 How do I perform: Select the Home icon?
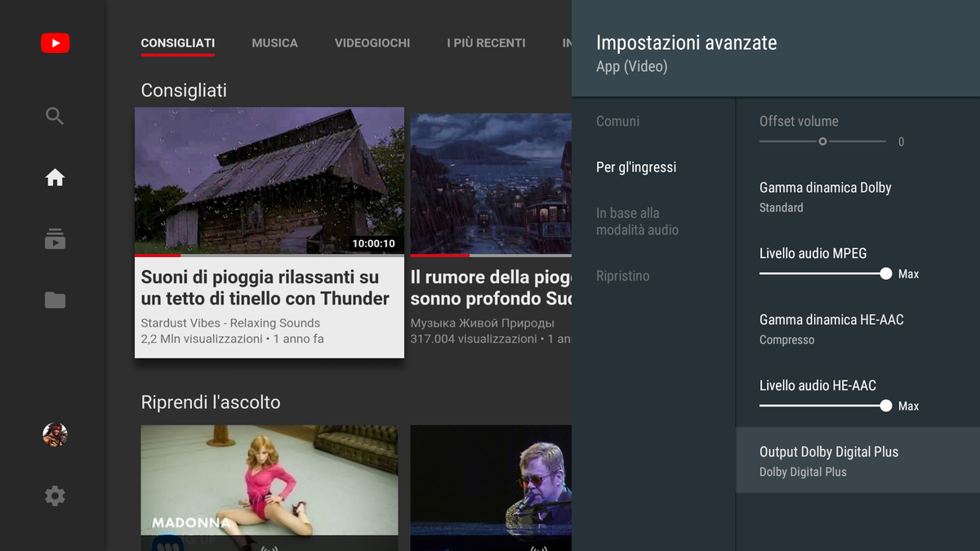[54, 177]
